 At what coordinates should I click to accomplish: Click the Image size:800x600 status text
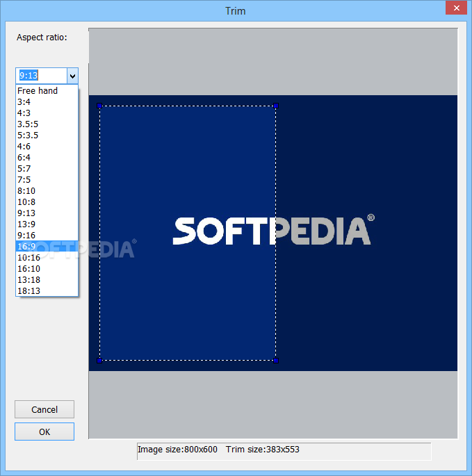pyautogui.click(x=177, y=450)
